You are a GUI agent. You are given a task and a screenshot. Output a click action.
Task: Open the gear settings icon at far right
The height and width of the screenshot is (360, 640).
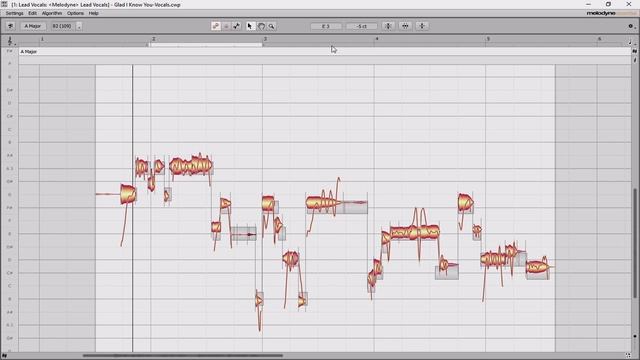pos(631,26)
